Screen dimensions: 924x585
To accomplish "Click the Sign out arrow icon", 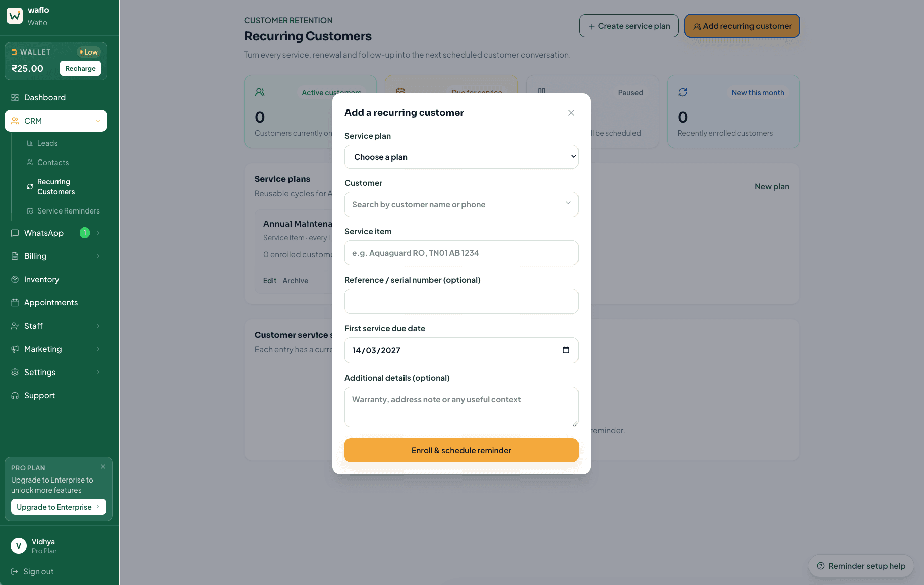I will click(15, 571).
